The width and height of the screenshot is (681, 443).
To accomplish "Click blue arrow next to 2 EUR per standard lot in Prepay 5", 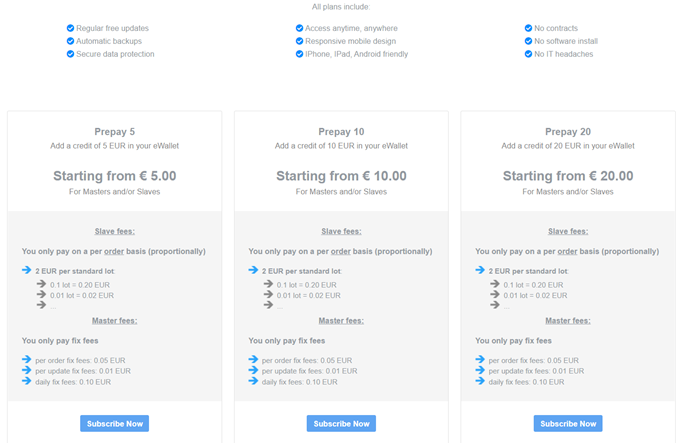I will 26,270.
